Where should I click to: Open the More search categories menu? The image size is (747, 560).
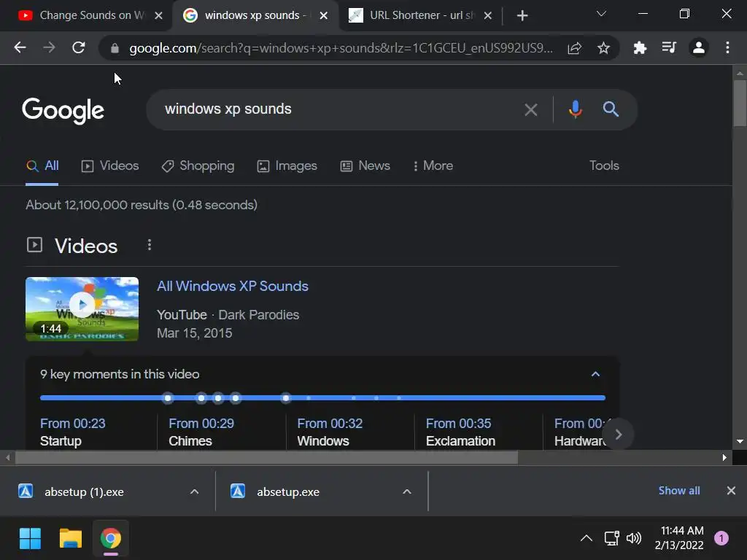coord(433,166)
